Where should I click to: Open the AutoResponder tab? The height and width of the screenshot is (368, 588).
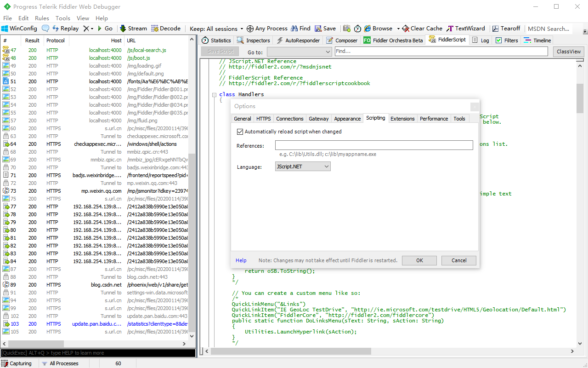[x=298, y=40]
